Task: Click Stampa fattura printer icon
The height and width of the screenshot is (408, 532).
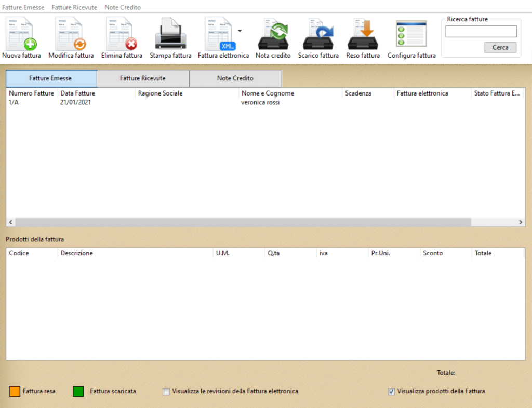Action: click(170, 34)
